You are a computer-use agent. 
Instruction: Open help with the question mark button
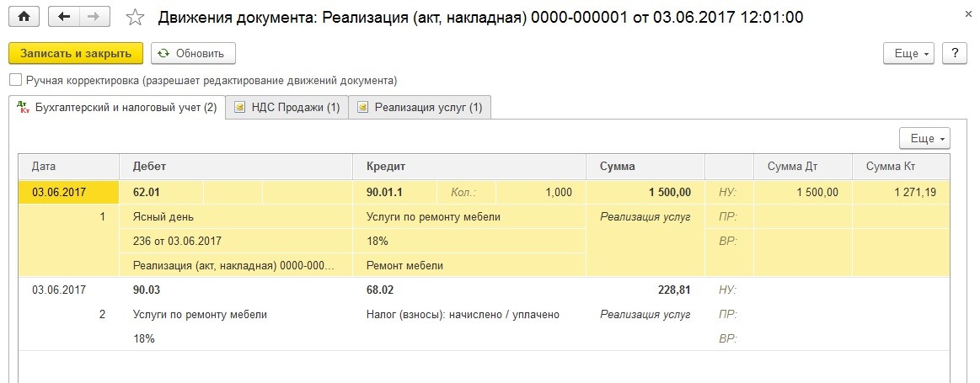955,53
